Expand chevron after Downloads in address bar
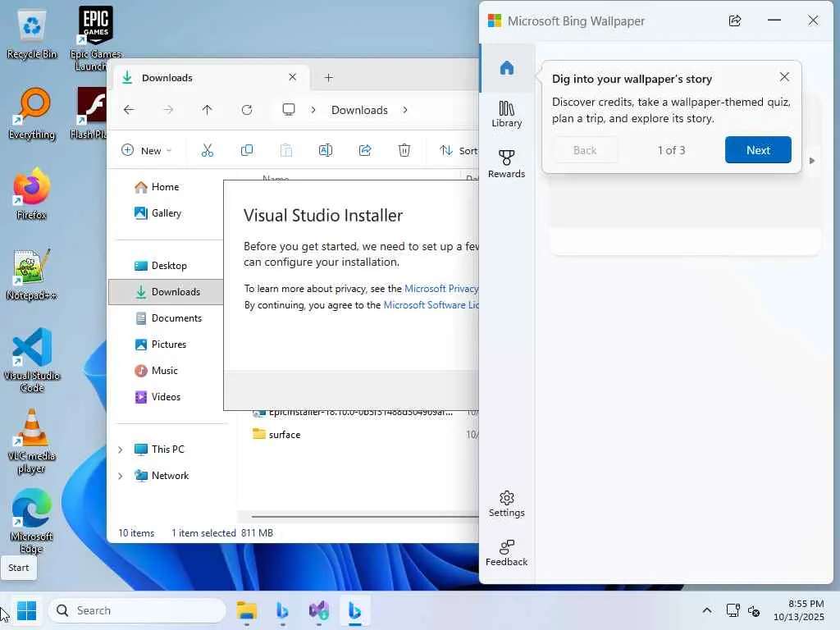This screenshot has height=630, width=840. point(405,110)
